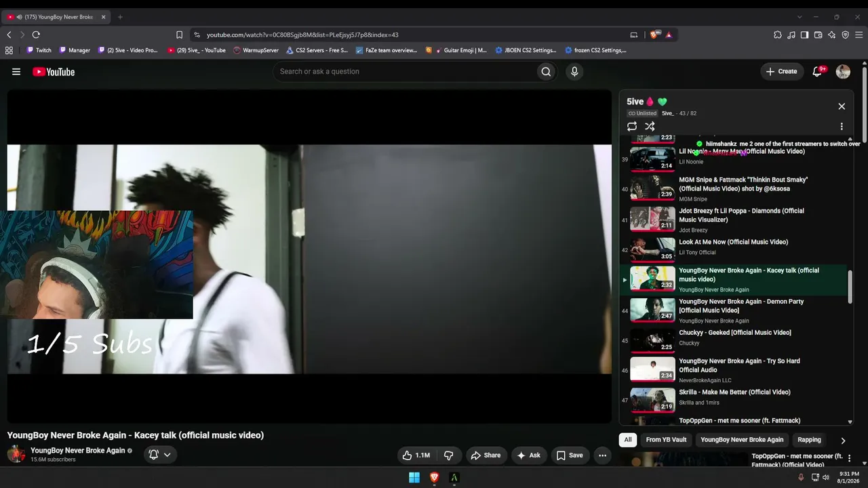The image size is (868, 488).
Task: Open the Twitch bookmark
Action: click(x=39, y=50)
